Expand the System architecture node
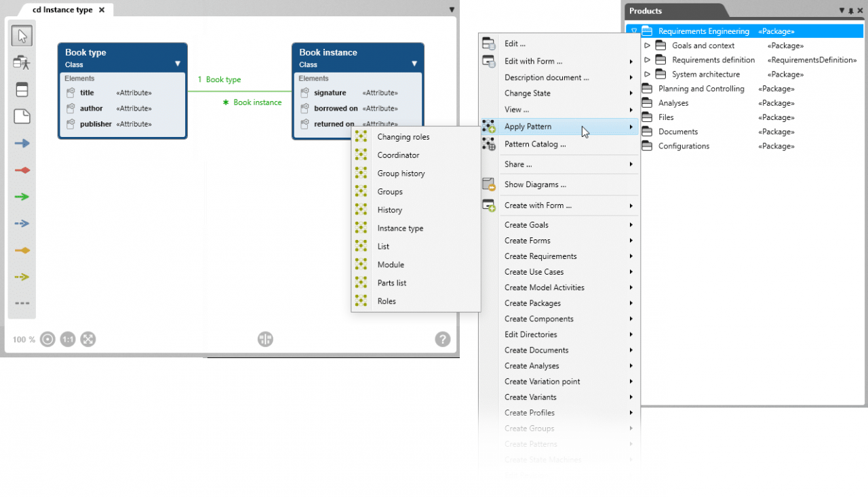868x497 pixels. (x=646, y=74)
